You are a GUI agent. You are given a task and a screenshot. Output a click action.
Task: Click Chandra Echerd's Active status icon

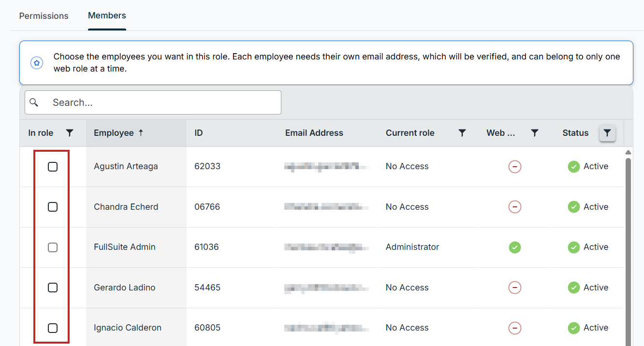click(574, 207)
